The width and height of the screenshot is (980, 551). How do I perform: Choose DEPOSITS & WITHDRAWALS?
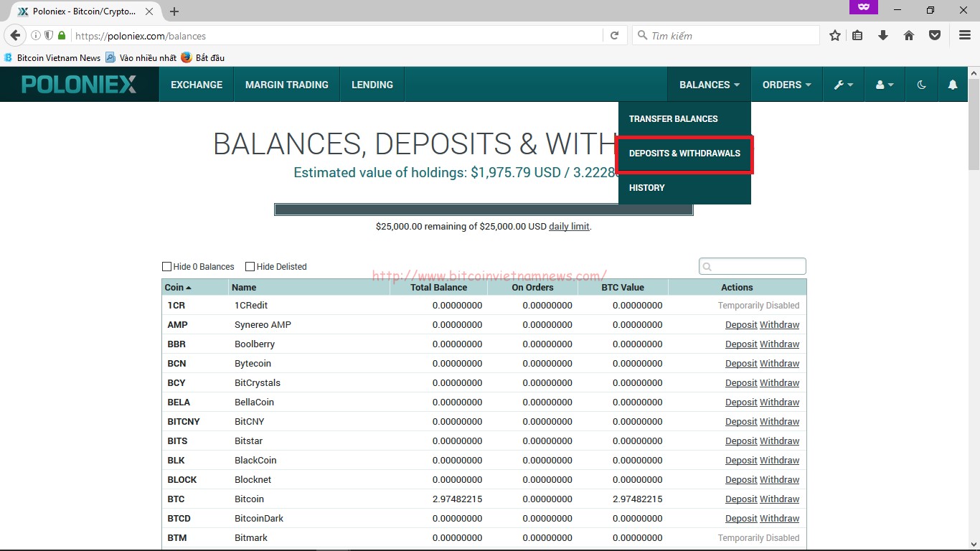coord(684,154)
